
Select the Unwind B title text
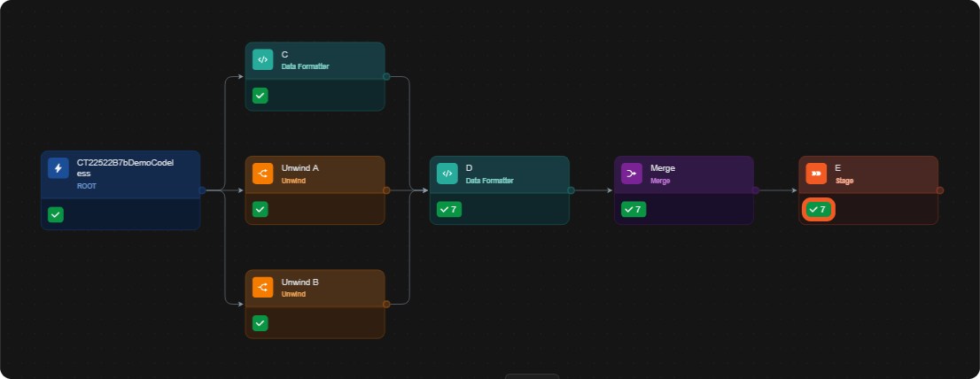click(x=300, y=282)
